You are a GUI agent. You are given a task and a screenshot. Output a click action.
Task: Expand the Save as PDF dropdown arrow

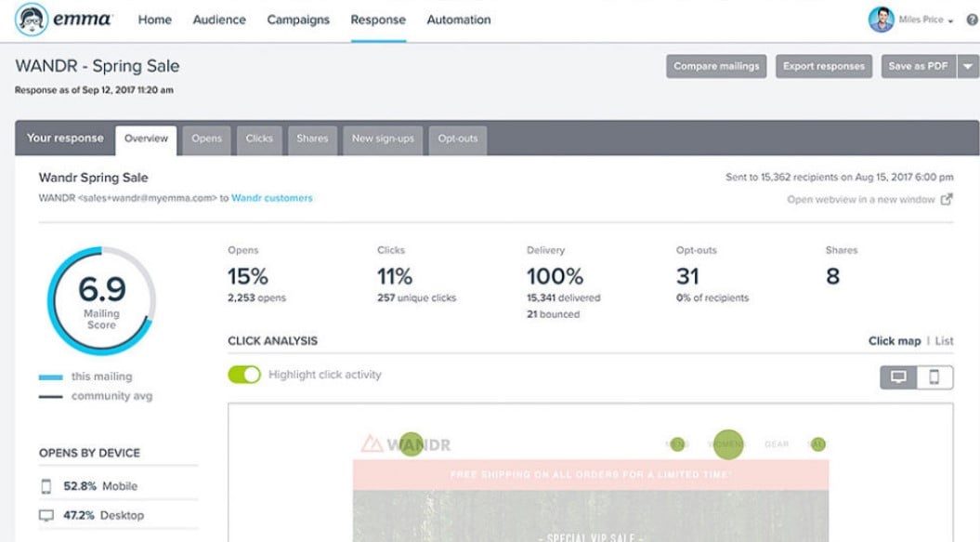coord(968,66)
